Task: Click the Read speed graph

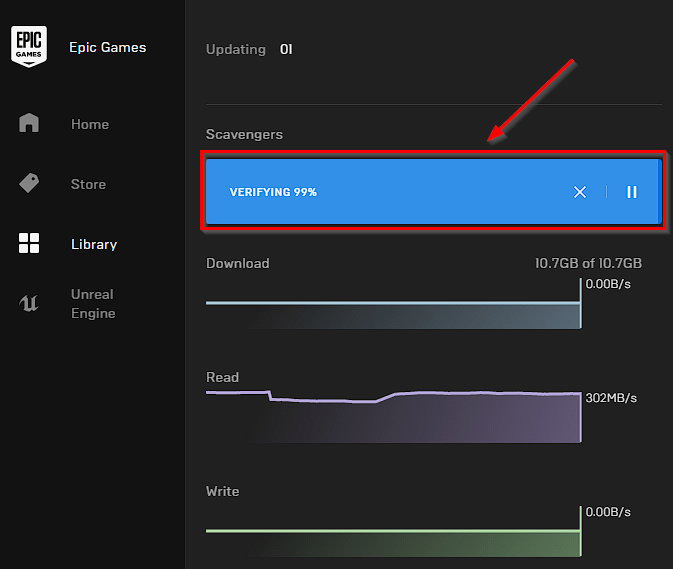Action: click(x=394, y=416)
